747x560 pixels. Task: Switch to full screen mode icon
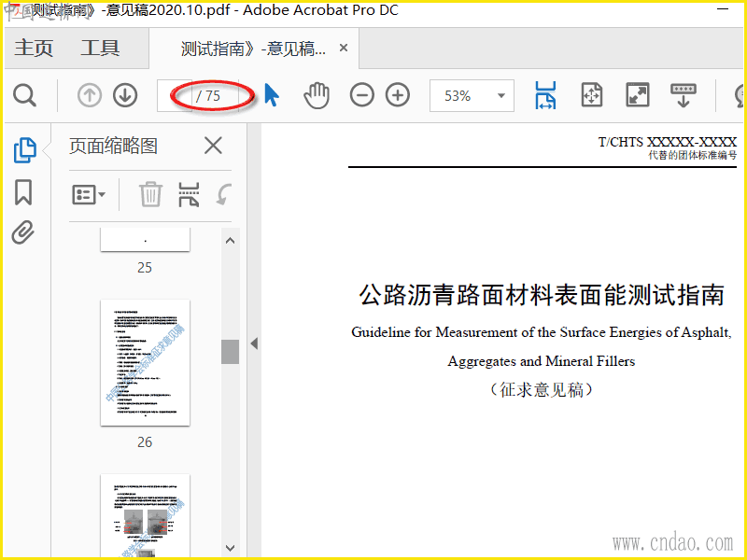(x=637, y=95)
